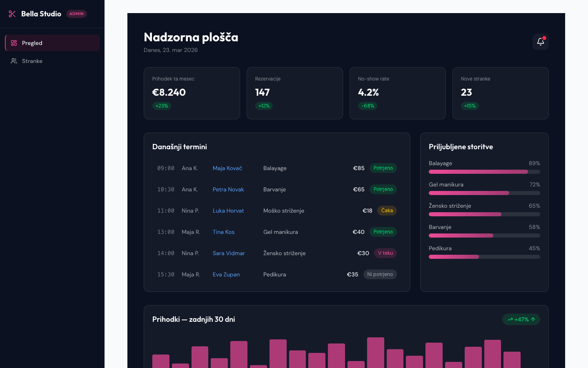This screenshot has width=588, height=368.
Task: Click the Bella Studio scissors logo icon
Action: coord(12,14)
